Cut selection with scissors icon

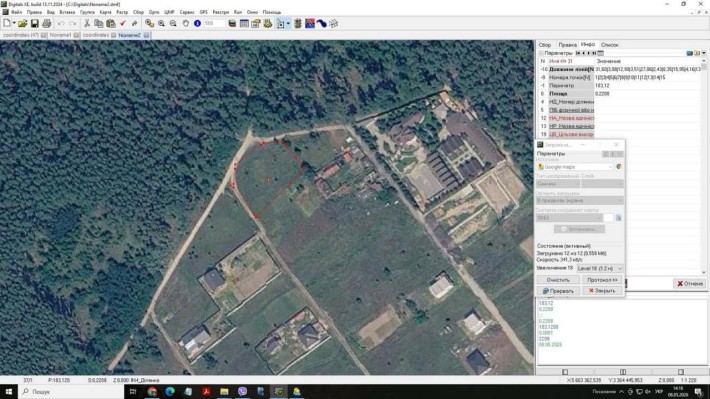87,24
